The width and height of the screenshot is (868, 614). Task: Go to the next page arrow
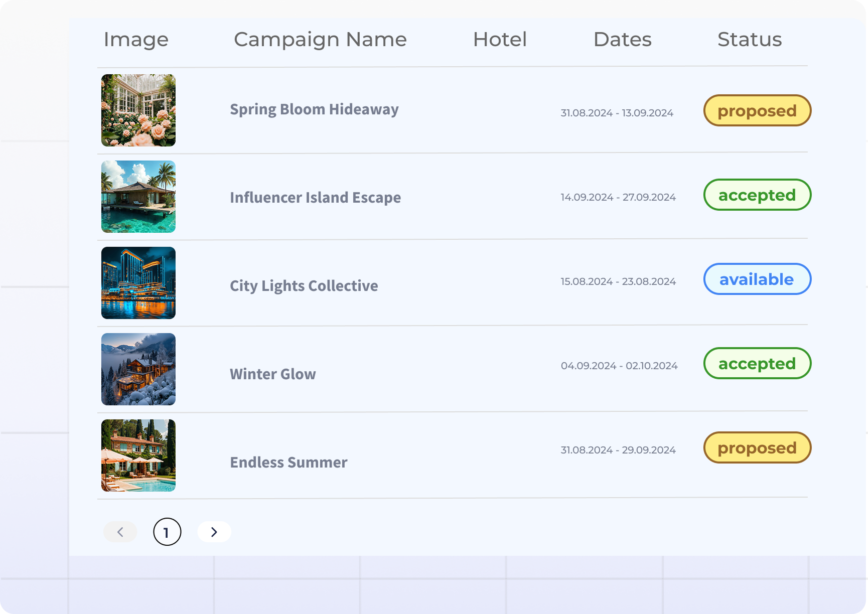click(x=214, y=532)
